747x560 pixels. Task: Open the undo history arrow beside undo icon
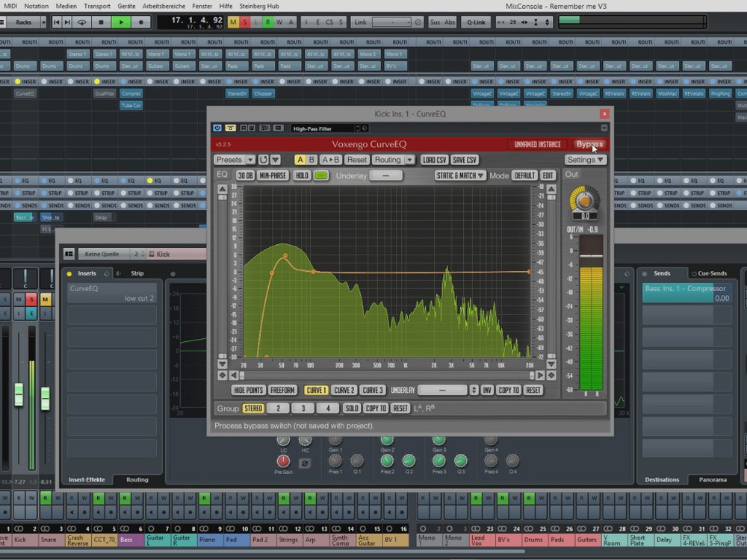(276, 160)
